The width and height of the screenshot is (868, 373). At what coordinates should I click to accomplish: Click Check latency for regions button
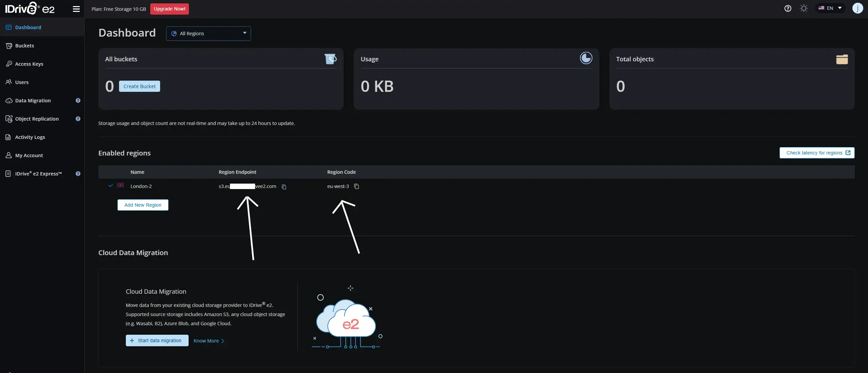(817, 153)
